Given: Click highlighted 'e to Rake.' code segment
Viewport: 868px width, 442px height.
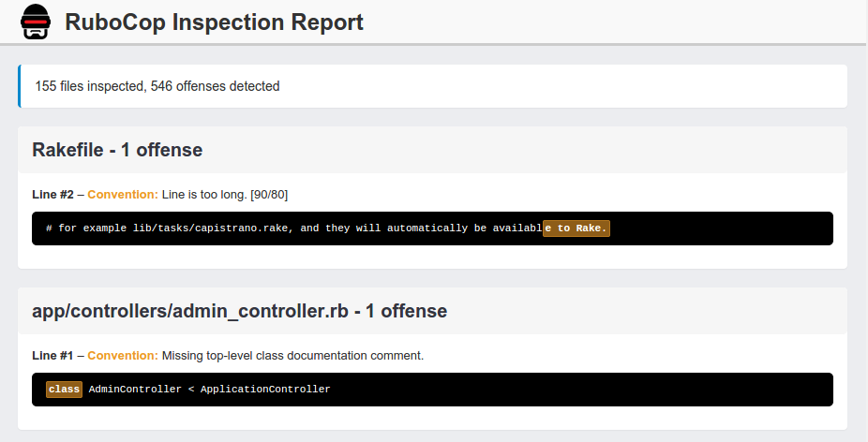Looking at the screenshot, I should tap(576, 228).
